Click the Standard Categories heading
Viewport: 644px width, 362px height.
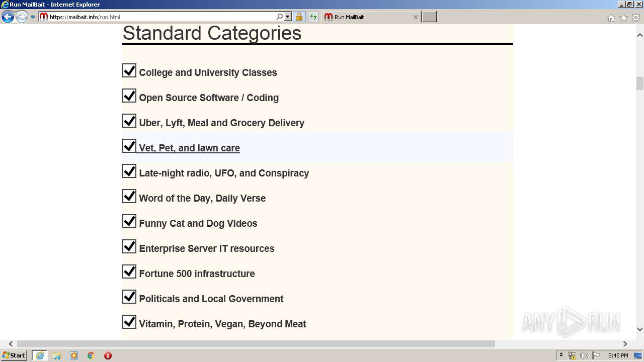pyautogui.click(x=212, y=33)
